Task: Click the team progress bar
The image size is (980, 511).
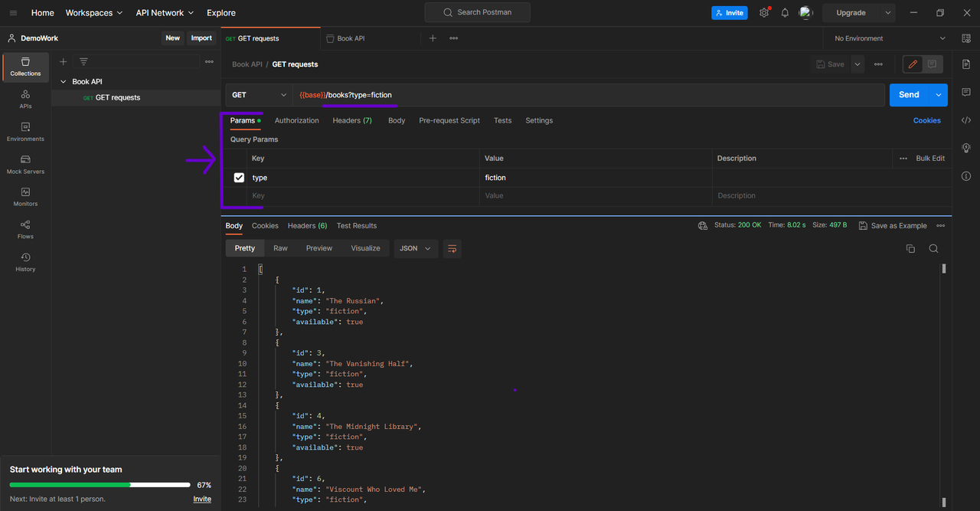Action: click(100, 485)
